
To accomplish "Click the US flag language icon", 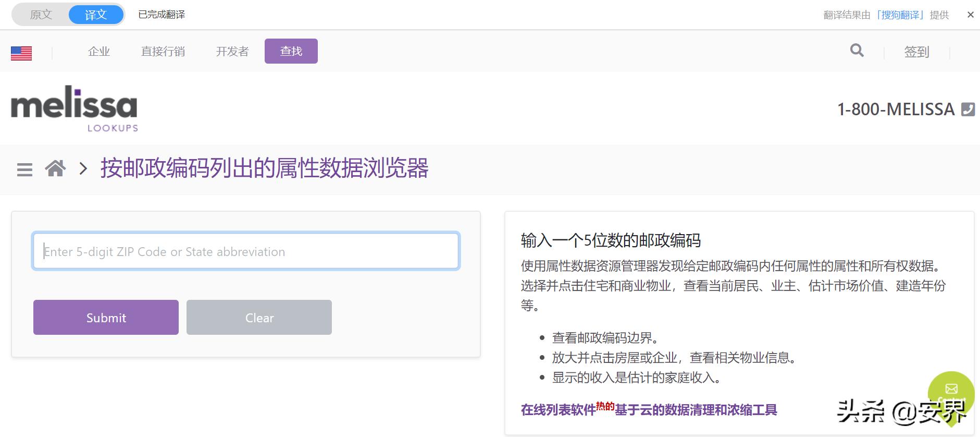I will point(21,53).
